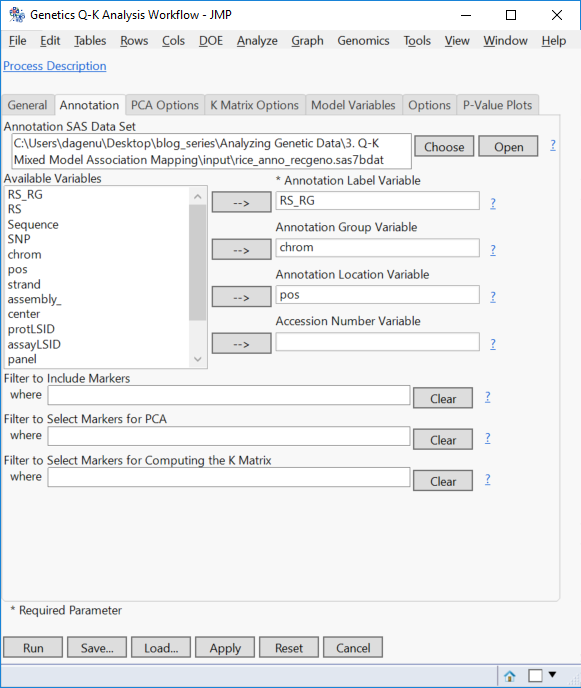The height and width of the screenshot is (688, 581).
Task: Open help for Filter to Include Markers
Action: point(488,397)
